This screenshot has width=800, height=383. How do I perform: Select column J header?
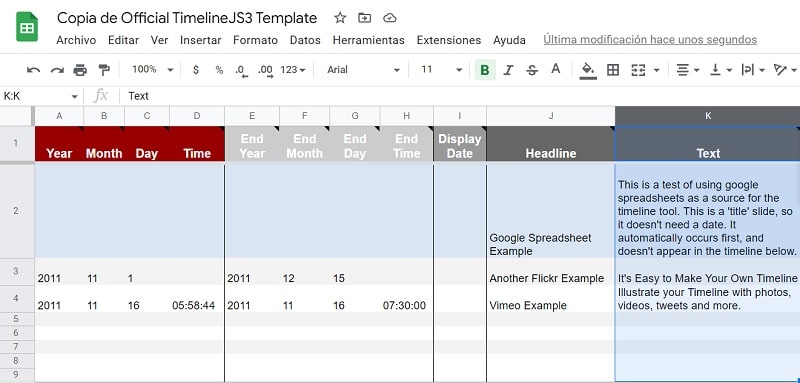pyautogui.click(x=551, y=116)
